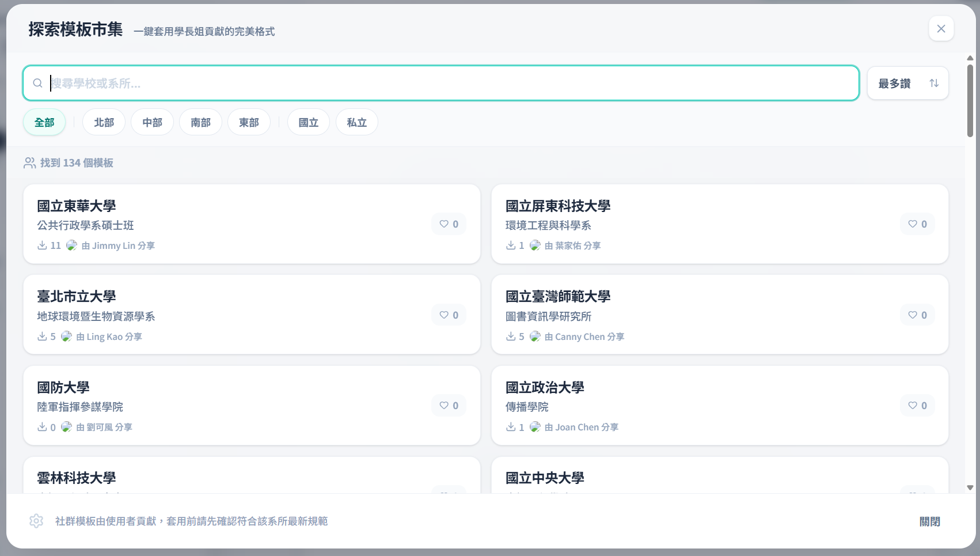Open the 國立臺灣師範大學 template card title
This screenshot has height=556, width=980.
tap(558, 296)
